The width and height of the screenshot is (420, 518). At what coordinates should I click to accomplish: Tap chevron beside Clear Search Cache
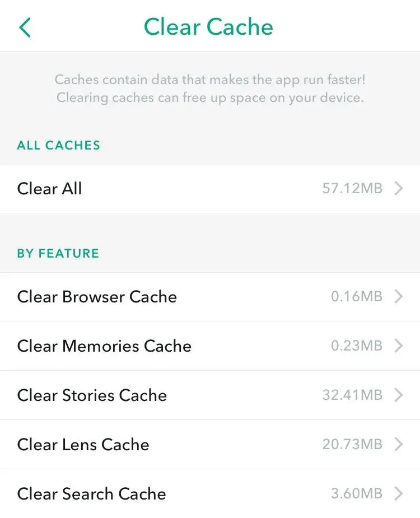click(x=399, y=494)
